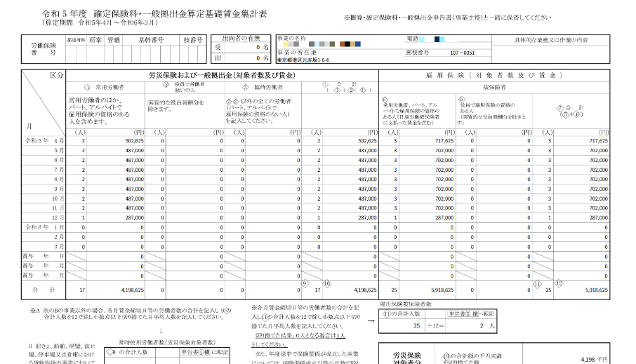Click the ⑦ 合計 (⑤+⑥) column header

(571, 111)
